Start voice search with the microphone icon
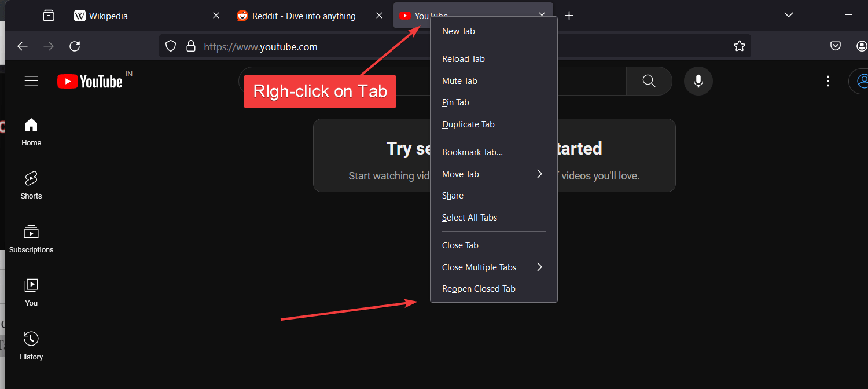This screenshot has height=389, width=868. [x=698, y=81]
